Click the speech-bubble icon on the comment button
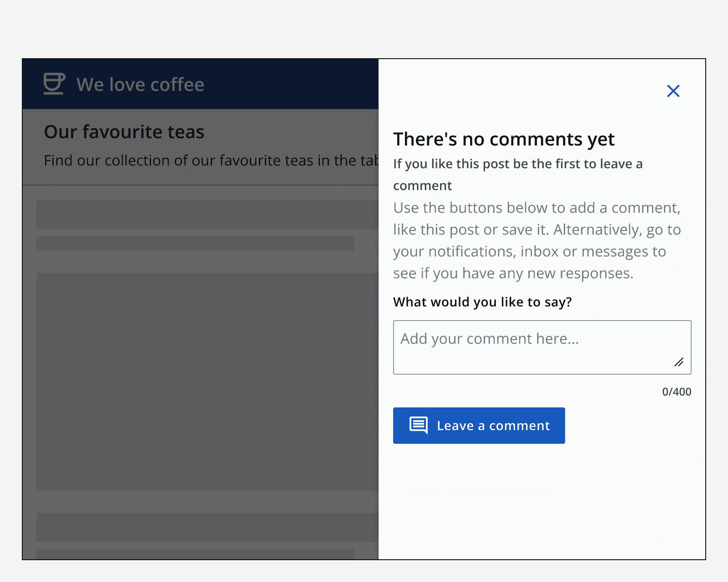Viewport: 728px width, 582px height. [418, 426]
